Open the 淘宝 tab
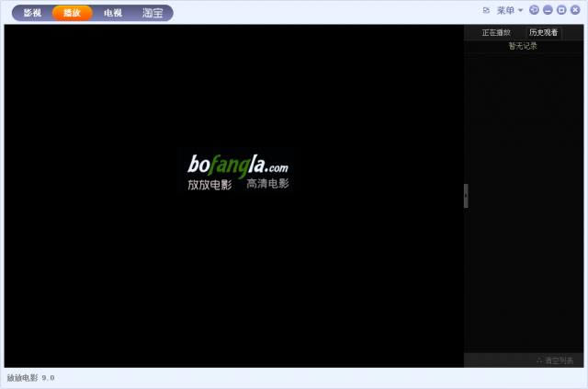 pyautogui.click(x=153, y=13)
